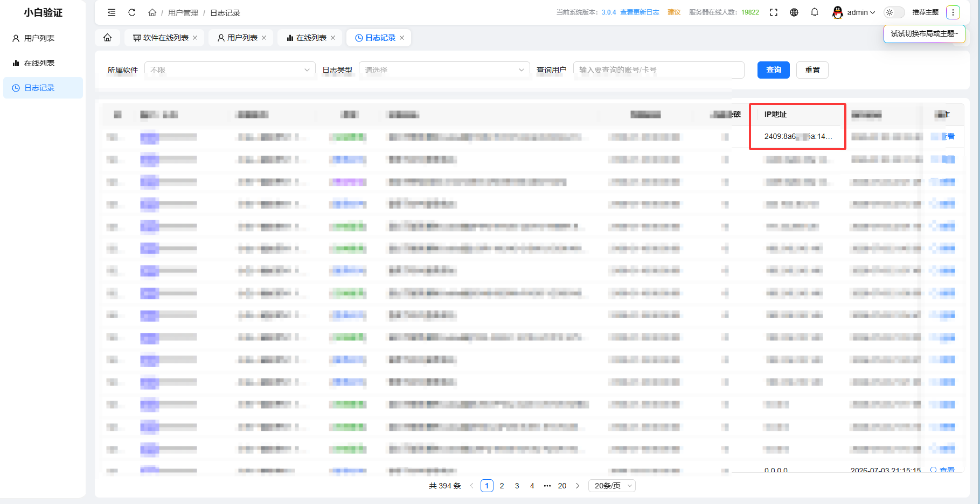
Task: Click the IP地址 column header
Action: pyautogui.click(x=775, y=114)
